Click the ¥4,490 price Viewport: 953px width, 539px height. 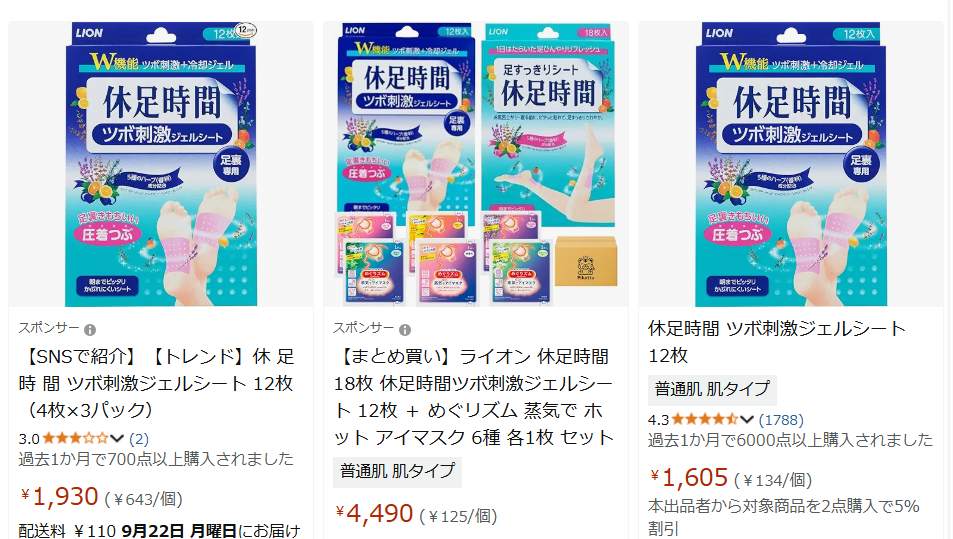tap(374, 514)
